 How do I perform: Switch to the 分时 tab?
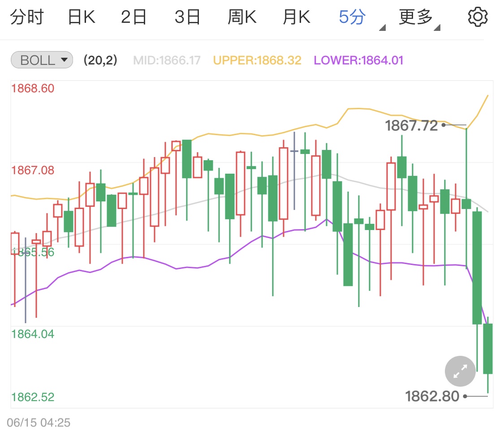27,17
